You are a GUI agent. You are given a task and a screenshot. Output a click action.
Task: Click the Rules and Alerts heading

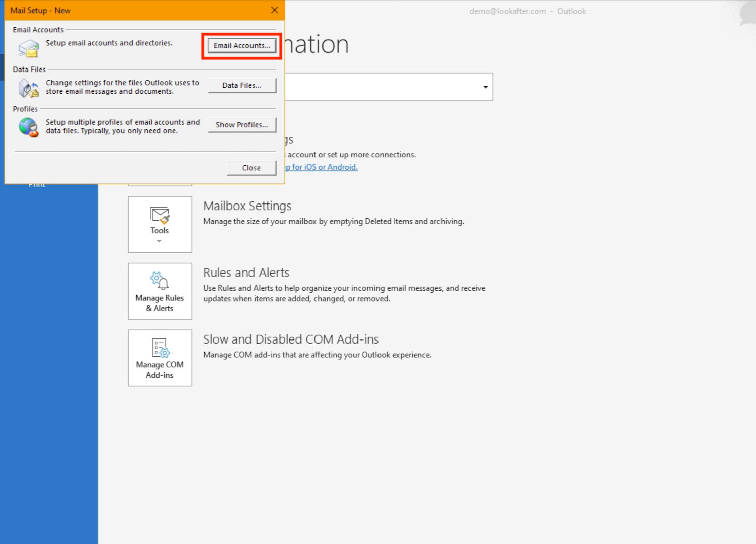tap(246, 273)
